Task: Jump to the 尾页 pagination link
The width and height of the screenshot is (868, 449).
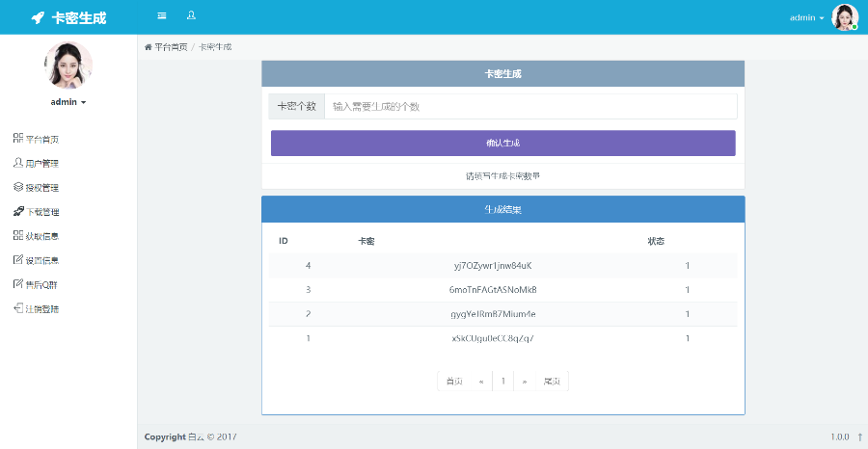Action: (552, 381)
